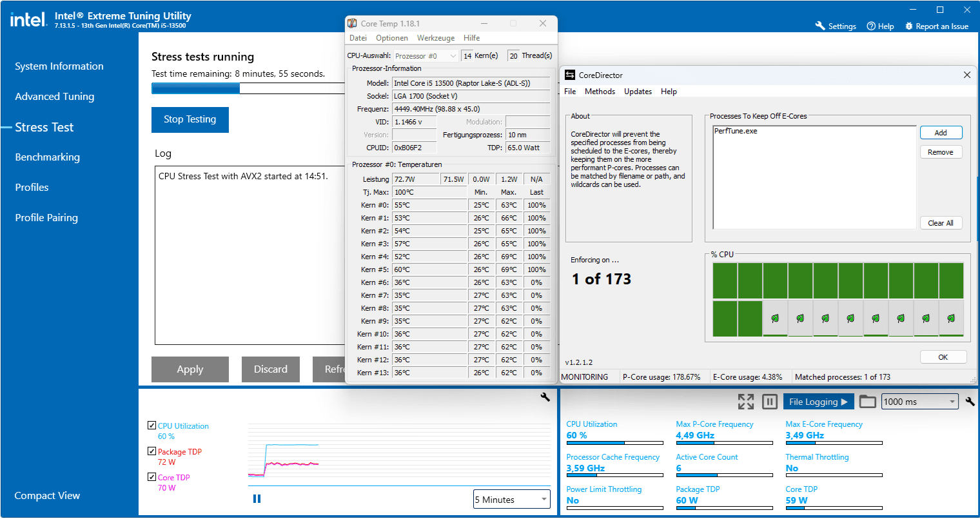The image size is (980, 519).
Task: Click last E-core leaf icon tile
Action: [951, 318]
